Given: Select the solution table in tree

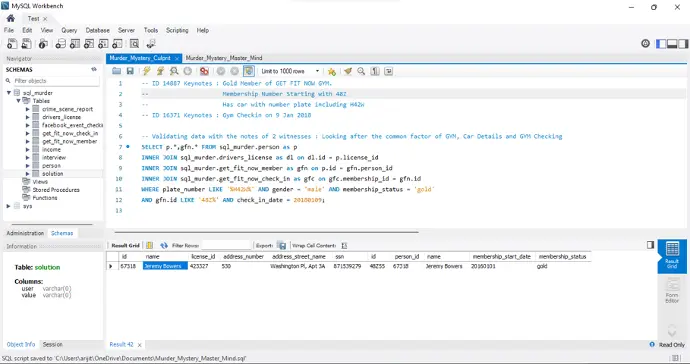Looking at the screenshot, I should click(52, 174).
